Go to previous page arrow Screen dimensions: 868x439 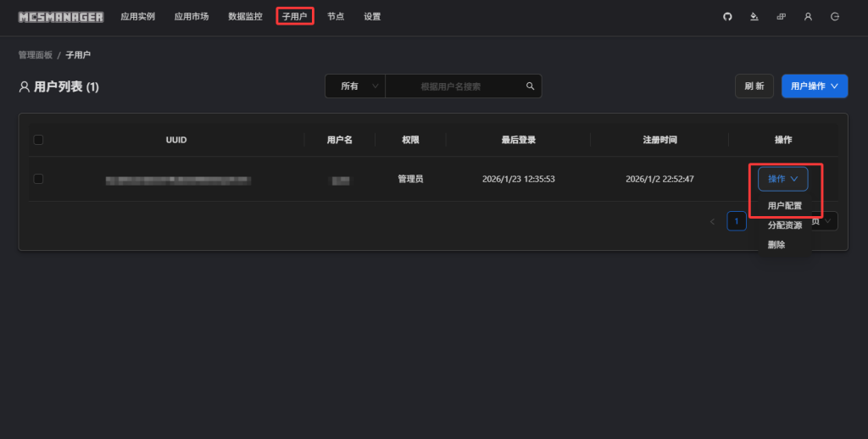(712, 221)
